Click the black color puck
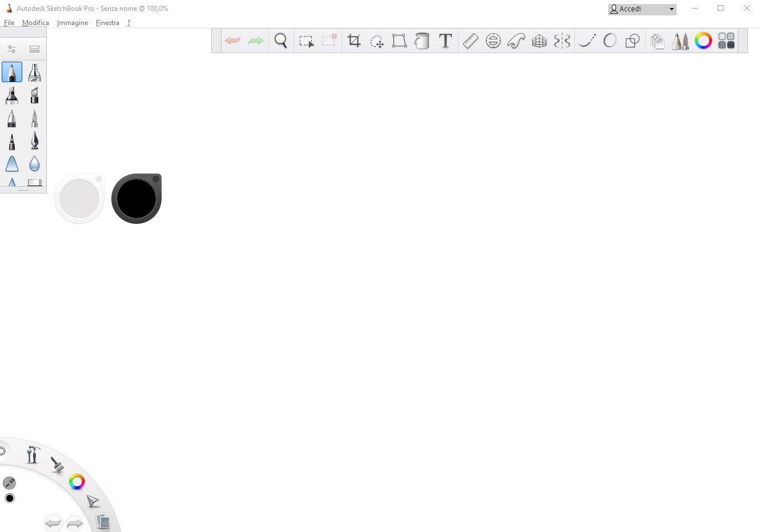Screen dimensions: 760x532 (x=136, y=199)
